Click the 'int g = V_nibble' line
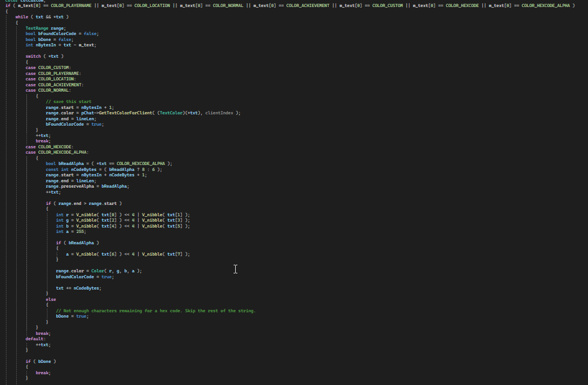 pyautogui.click(x=123, y=221)
